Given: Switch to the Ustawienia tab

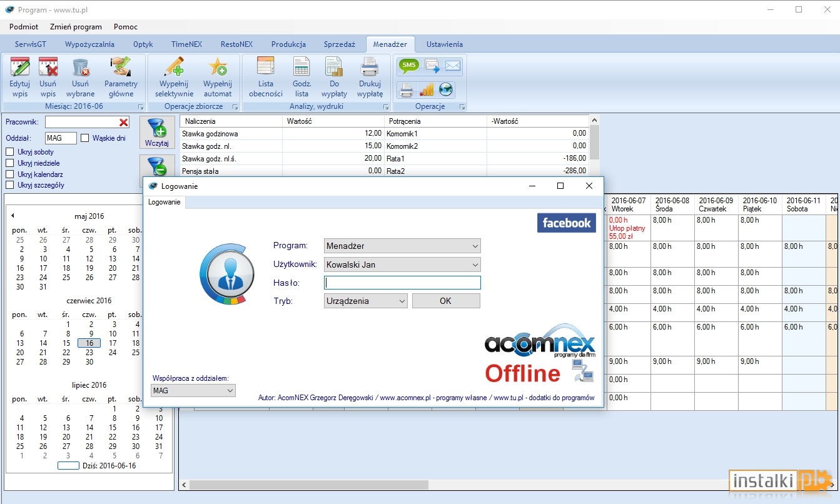Looking at the screenshot, I should tap(445, 44).
